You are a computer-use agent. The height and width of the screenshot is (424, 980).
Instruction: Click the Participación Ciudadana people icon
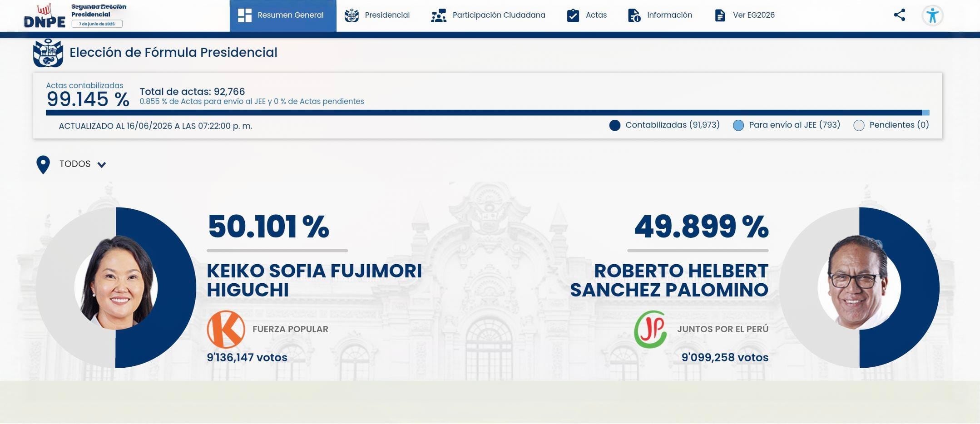coord(439,15)
